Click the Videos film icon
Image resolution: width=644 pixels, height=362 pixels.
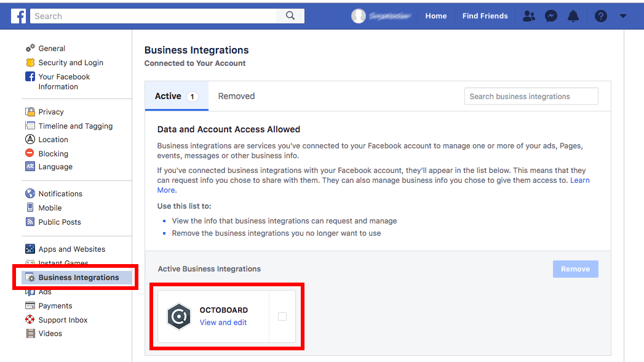coord(30,333)
